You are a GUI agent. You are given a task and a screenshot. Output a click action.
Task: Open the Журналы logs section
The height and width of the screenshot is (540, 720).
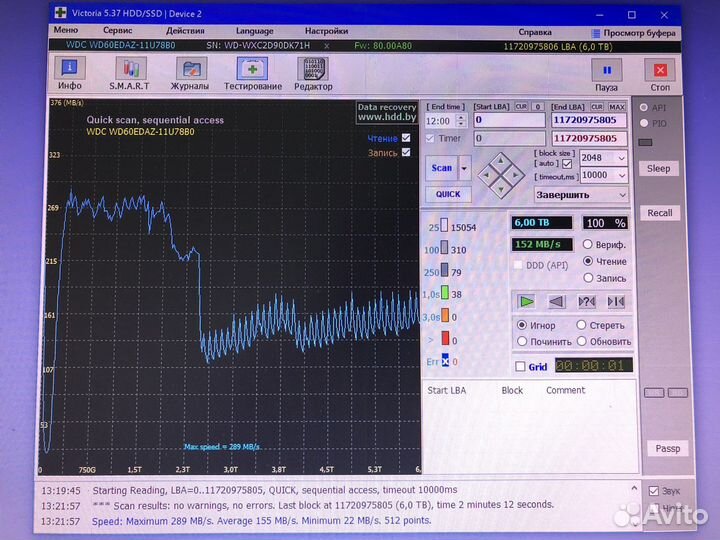coord(189,74)
